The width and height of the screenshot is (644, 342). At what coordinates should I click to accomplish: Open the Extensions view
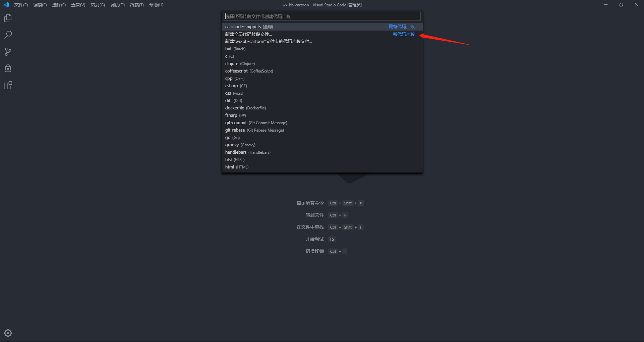8,85
